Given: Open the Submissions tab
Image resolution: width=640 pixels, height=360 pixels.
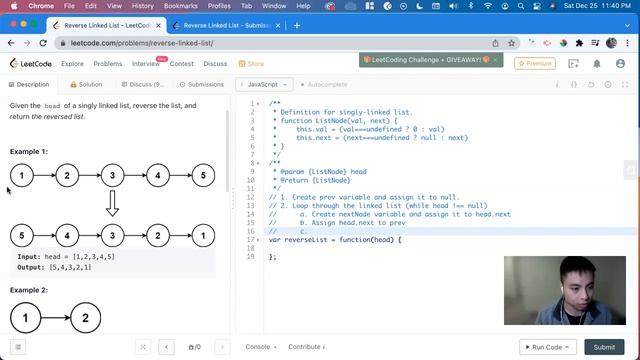Looking at the screenshot, I should pos(202,84).
